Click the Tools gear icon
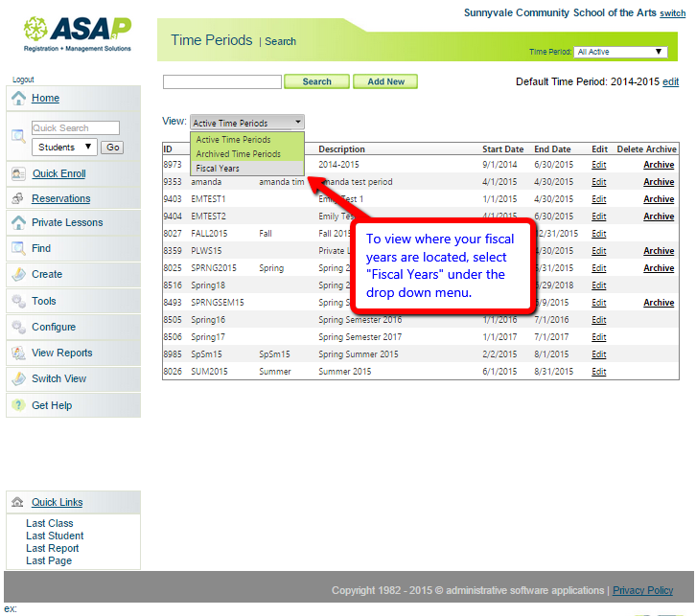696x616 pixels. [18, 301]
